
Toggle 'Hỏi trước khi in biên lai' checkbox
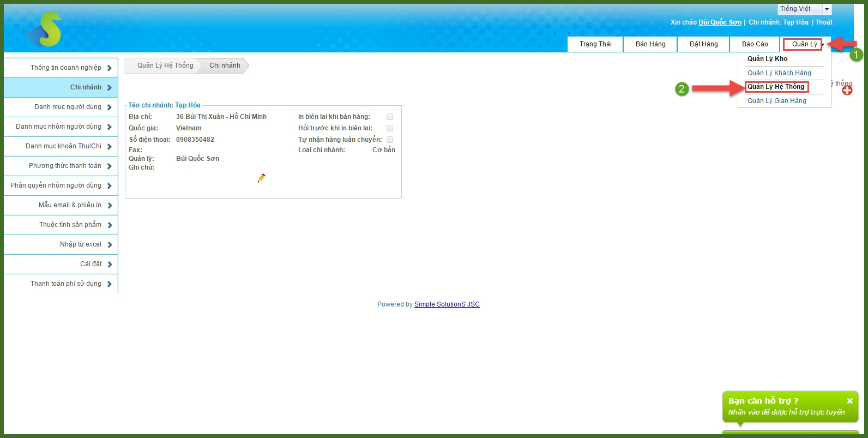[390, 128]
